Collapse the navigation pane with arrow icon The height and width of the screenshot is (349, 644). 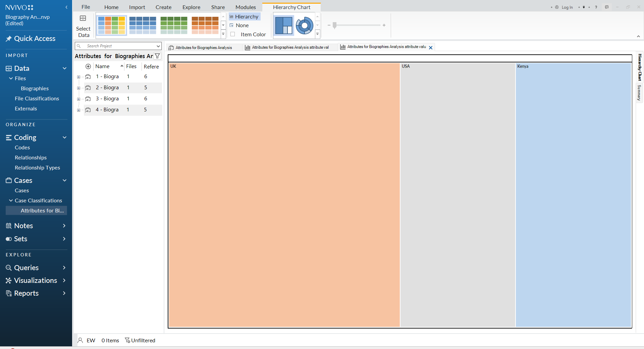[66, 7]
